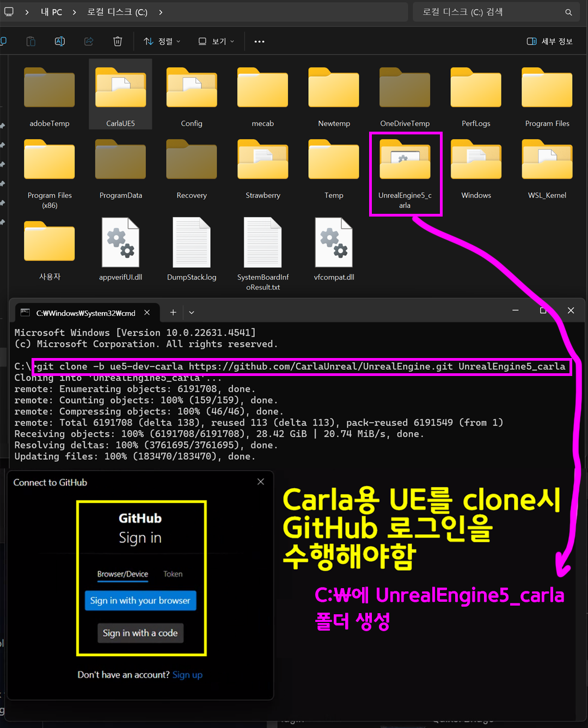Open the ProgramData folder
588x728 pixels.
click(120, 169)
